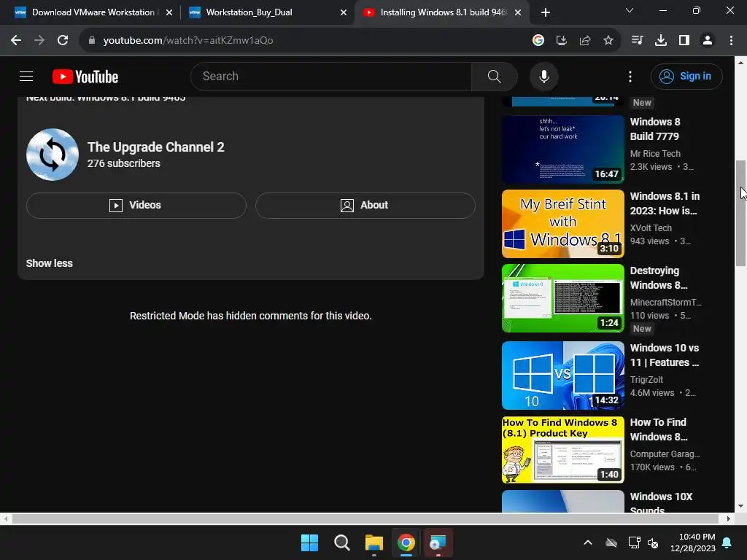747x560 pixels.
Task: Open Windows 8.1 in 2023 video title
Action: coord(665,203)
